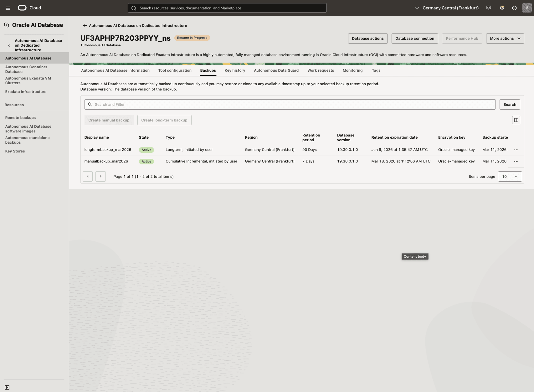Click the sidebar back chevron icon

pyautogui.click(x=9, y=45)
